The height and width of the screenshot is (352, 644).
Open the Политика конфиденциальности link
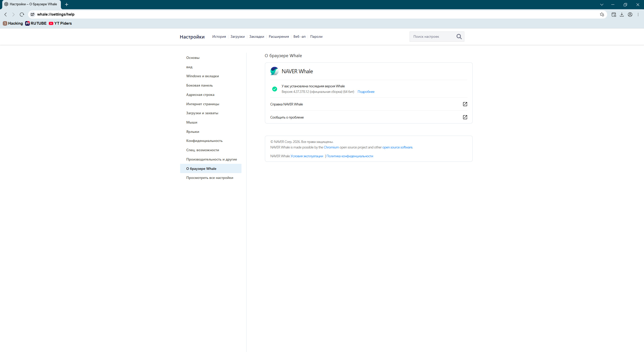coord(350,156)
